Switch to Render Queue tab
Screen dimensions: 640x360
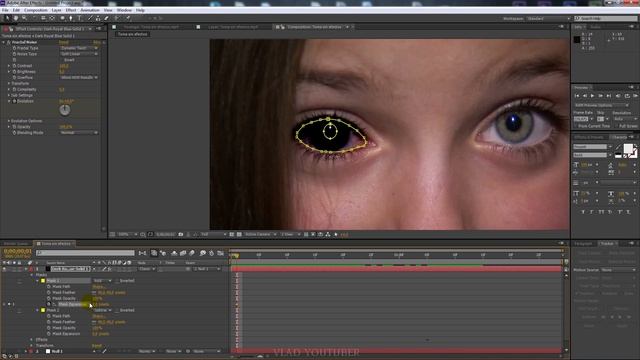pos(16,244)
